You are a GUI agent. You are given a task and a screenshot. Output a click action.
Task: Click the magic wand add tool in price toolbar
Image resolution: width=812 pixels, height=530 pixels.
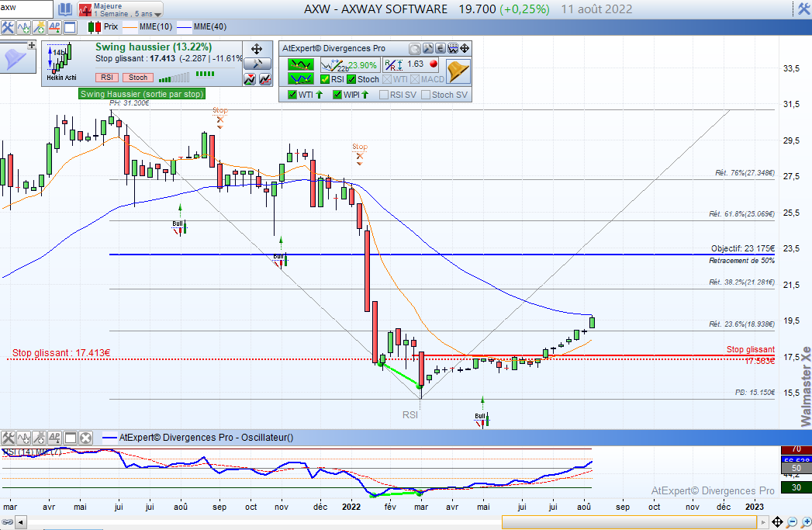[39, 27]
